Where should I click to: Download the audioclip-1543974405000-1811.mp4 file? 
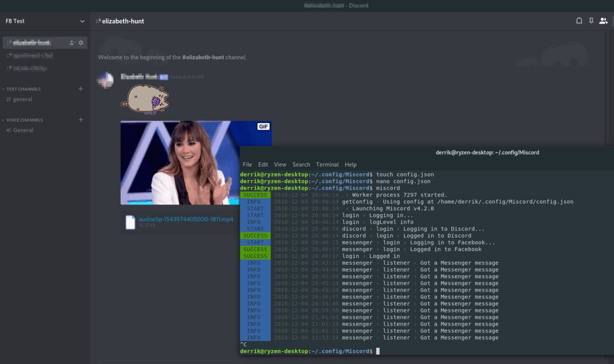186,219
